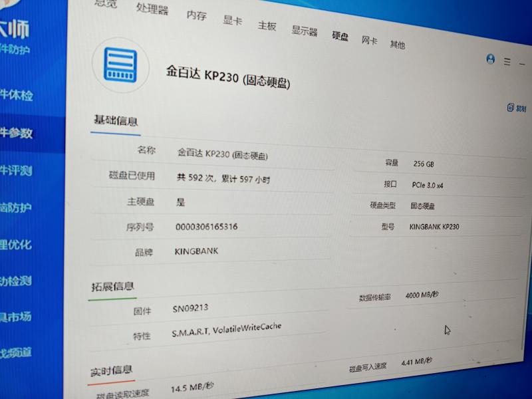This screenshot has height=399, width=532.
Task: Open the 网卡 network card tab
Action: [x=369, y=41]
